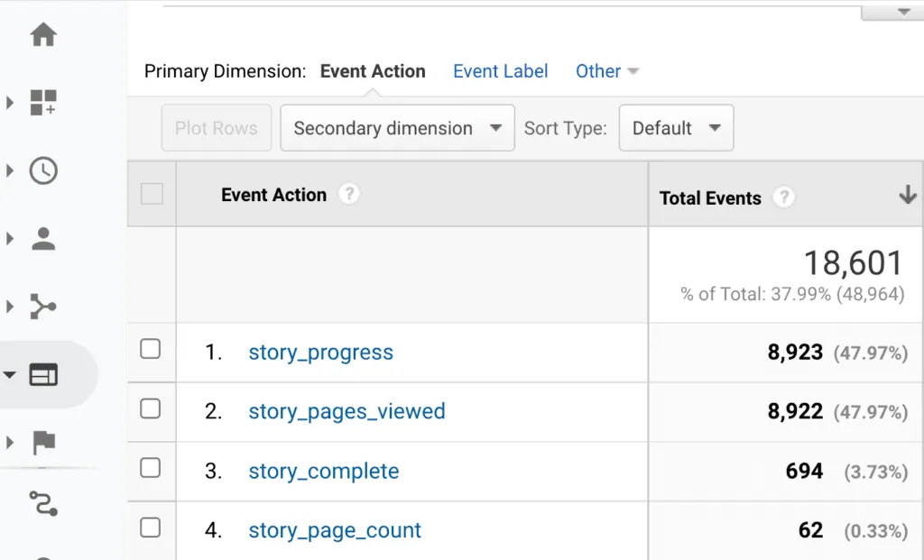The image size is (924, 560).
Task: Click the Event Action column header
Action: [x=273, y=195]
